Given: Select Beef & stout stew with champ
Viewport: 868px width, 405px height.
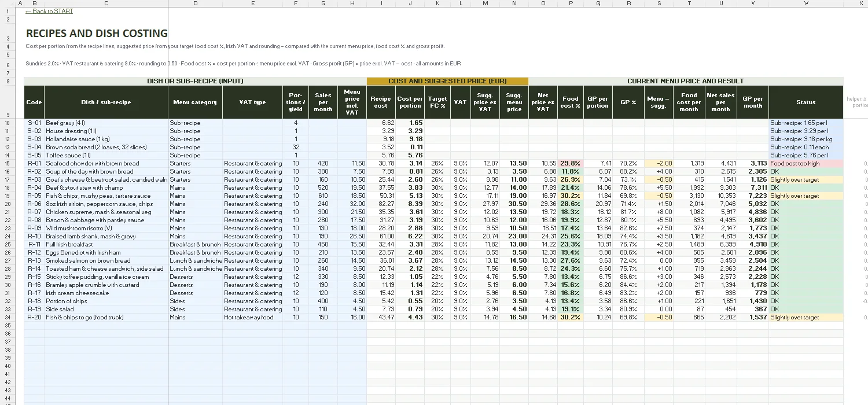Looking at the screenshot, I should [106, 187].
